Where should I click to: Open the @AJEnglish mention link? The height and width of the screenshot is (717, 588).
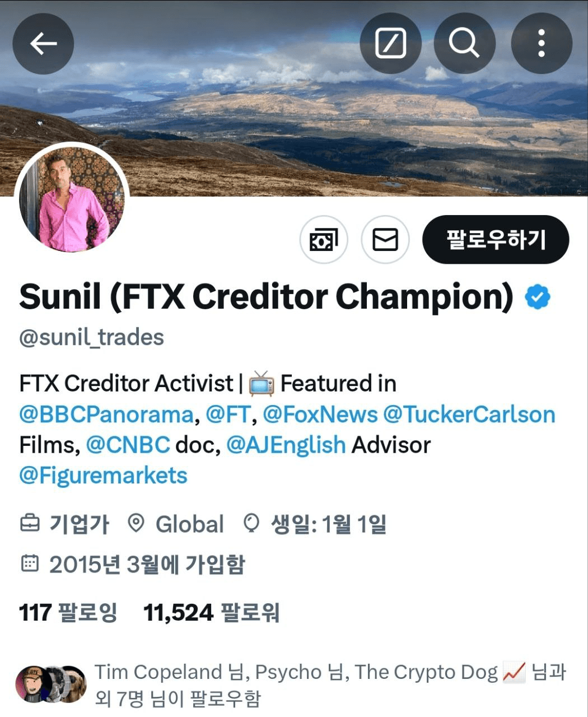click(286, 445)
